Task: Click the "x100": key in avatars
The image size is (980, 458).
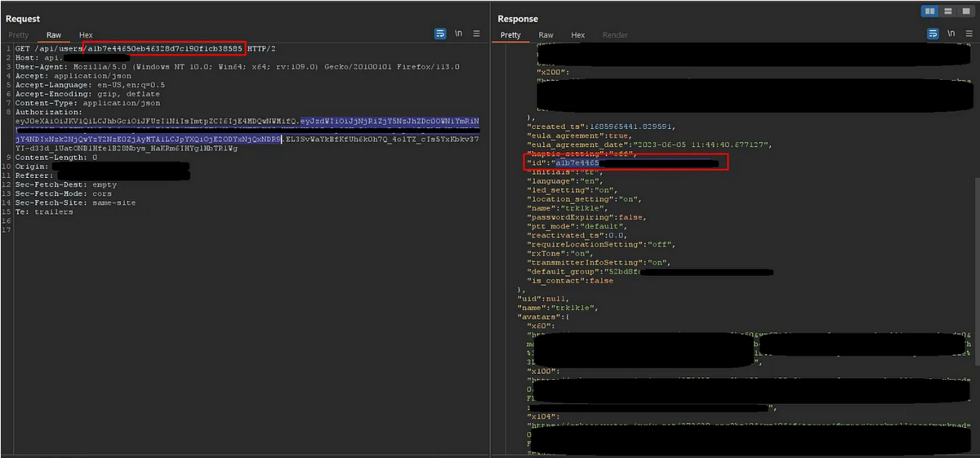Action: [545, 371]
